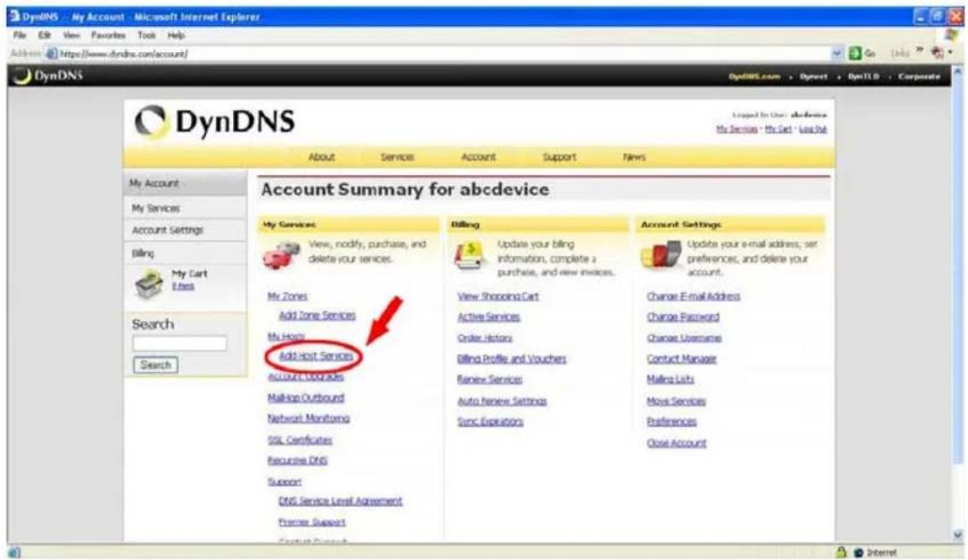This screenshot has width=968, height=560.
Task: Open the MailHop Outbound link
Action: [306, 398]
